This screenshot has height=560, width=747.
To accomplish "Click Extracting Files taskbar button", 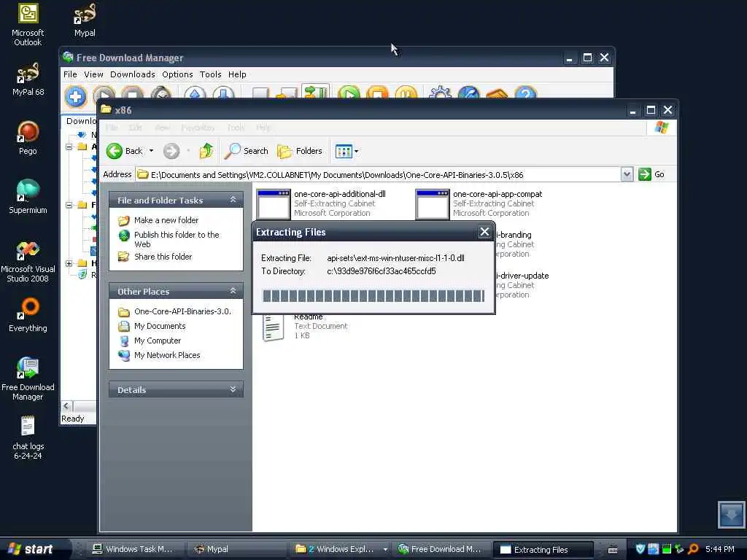I will click(x=543, y=550).
